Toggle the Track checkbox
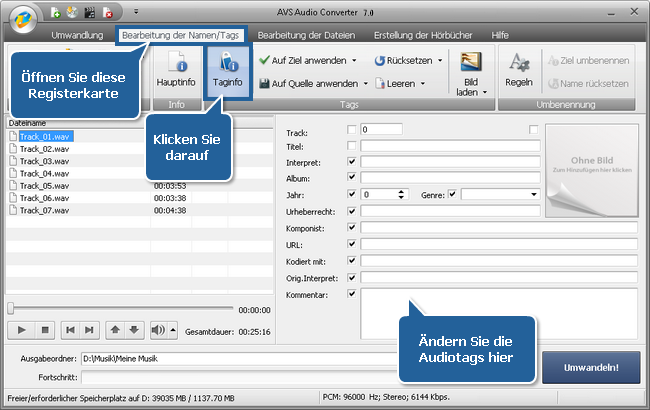This screenshot has width=650, height=410. 351,130
